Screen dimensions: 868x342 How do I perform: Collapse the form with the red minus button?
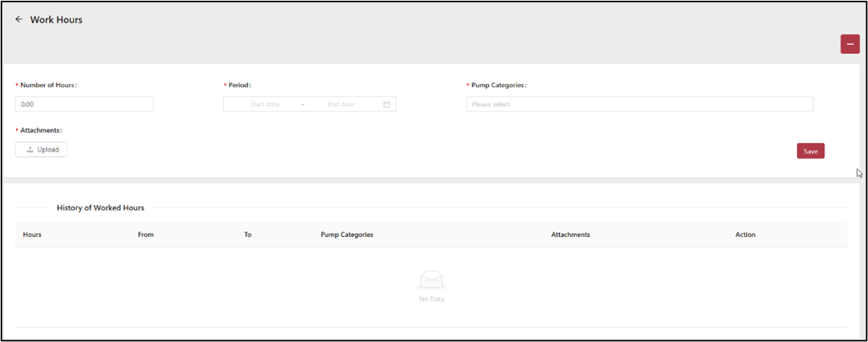point(850,44)
